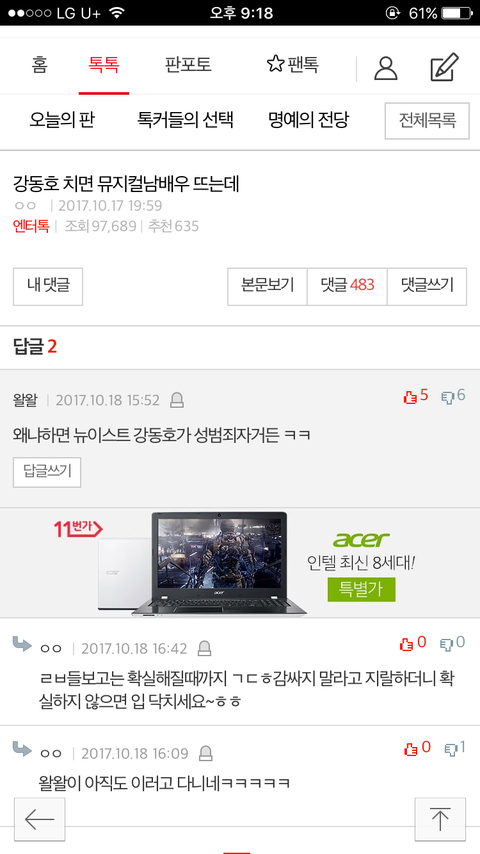The height and width of the screenshot is (854, 480).
Task: Tap the back arrow button
Action: 40,819
